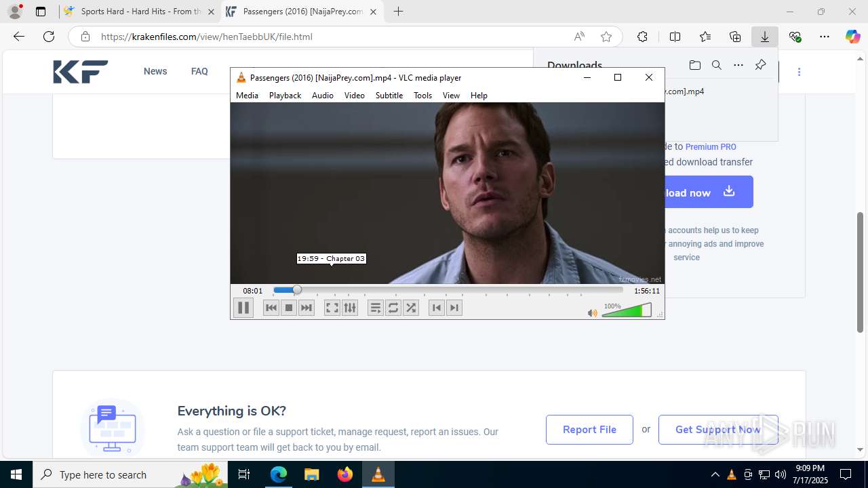Refresh the krakenfiles page

click(49, 37)
